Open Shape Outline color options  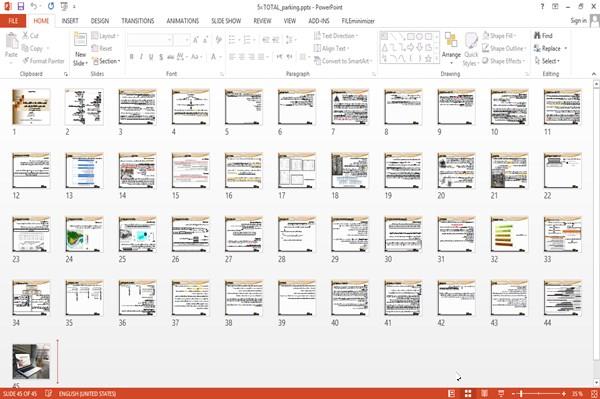tap(504, 48)
